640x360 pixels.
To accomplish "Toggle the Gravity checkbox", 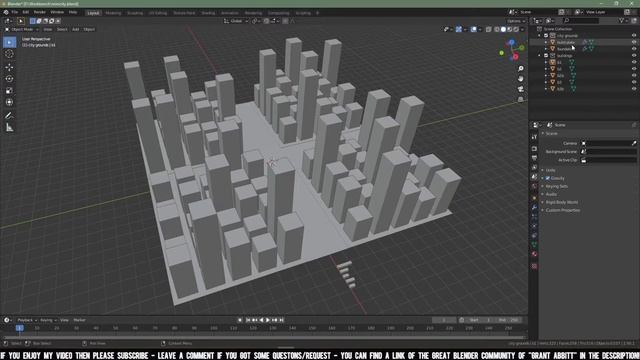I will pyautogui.click(x=548, y=178).
